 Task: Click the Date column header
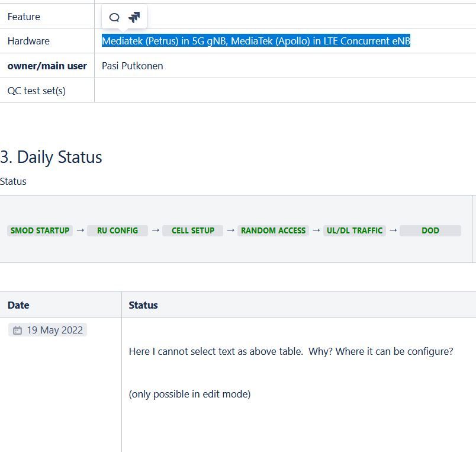pos(18,305)
